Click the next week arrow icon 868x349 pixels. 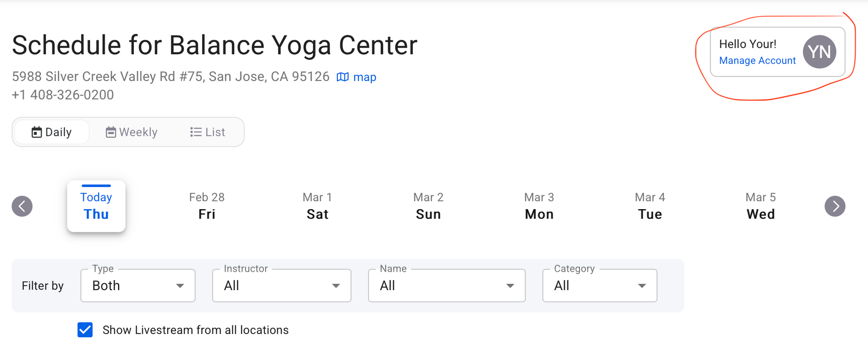click(835, 206)
